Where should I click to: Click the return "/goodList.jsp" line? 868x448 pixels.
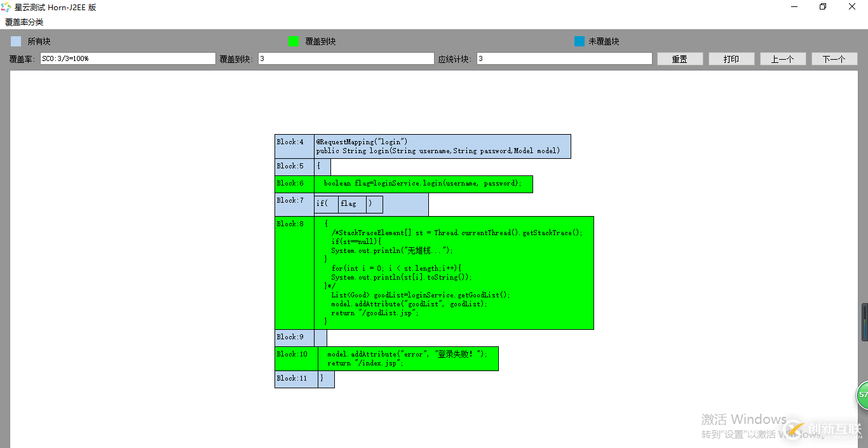[x=375, y=313]
